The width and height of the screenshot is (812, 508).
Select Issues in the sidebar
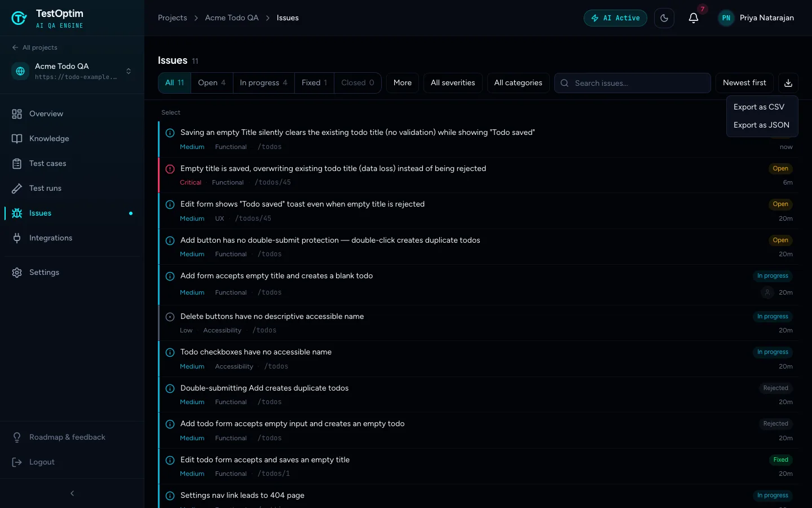point(72,213)
